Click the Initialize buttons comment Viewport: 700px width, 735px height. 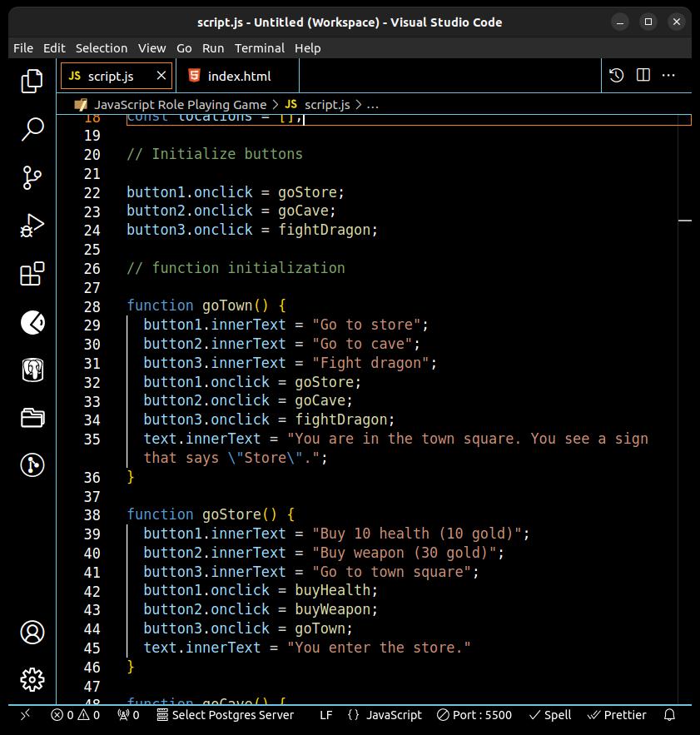pos(215,154)
